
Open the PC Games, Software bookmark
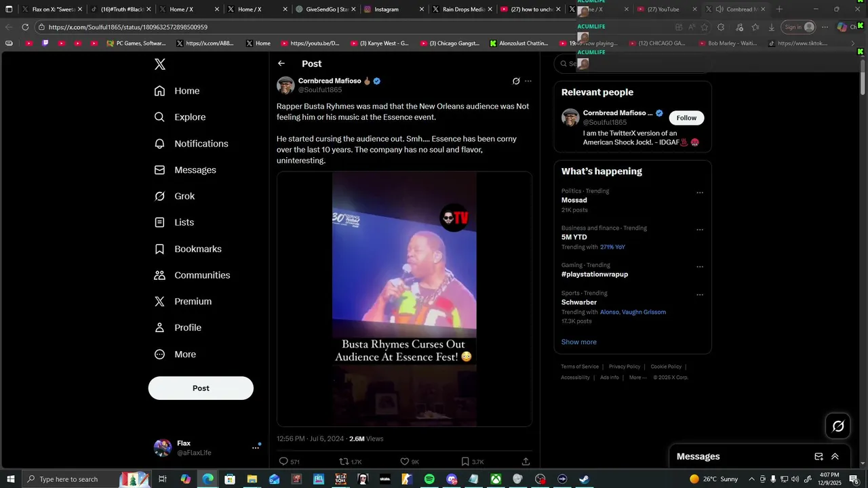(x=136, y=43)
